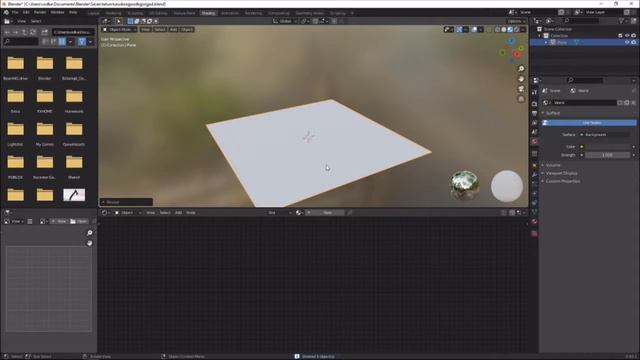Create new folder in file browser
The height and width of the screenshot is (360, 640).
pyautogui.click(x=44, y=32)
